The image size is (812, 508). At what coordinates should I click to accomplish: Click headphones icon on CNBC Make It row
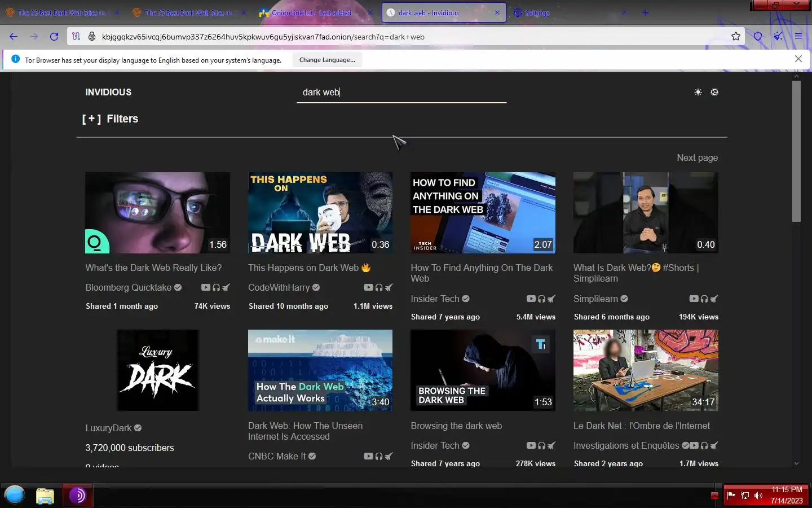[379, 456]
